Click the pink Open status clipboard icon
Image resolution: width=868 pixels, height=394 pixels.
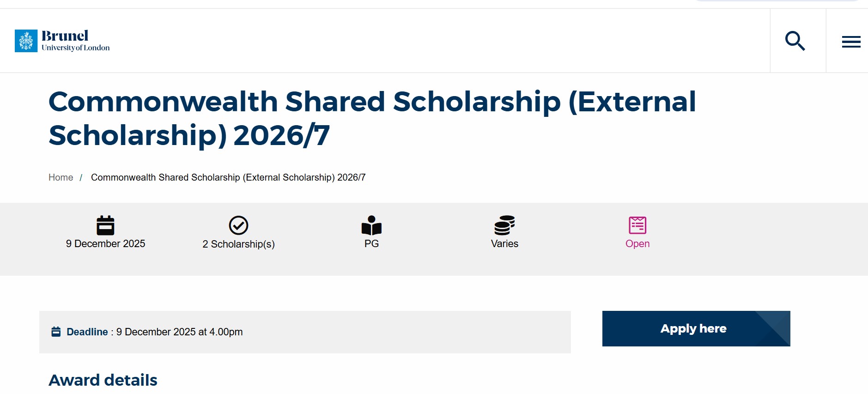click(637, 225)
